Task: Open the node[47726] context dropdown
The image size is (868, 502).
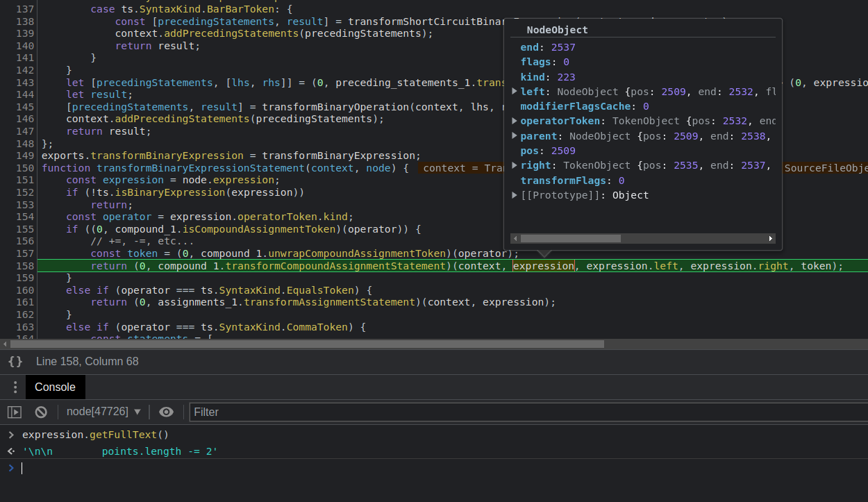Action: pyautogui.click(x=103, y=412)
